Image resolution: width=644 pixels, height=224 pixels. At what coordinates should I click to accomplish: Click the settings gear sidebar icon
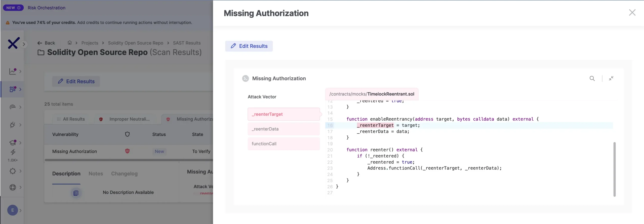13,171
